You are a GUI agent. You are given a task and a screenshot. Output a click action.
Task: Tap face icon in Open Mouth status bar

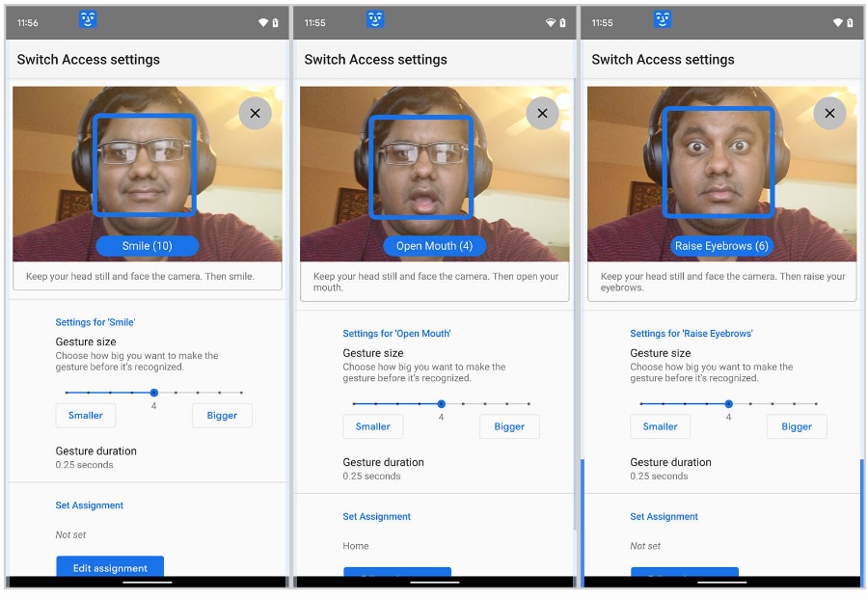click(x=375, y=20)
